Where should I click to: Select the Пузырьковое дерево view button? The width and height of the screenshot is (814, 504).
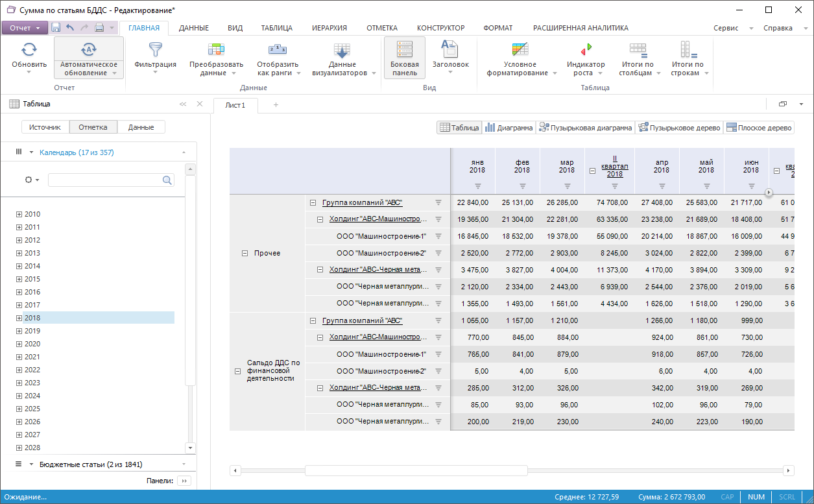pyautogui.click(x=679, y=128)
